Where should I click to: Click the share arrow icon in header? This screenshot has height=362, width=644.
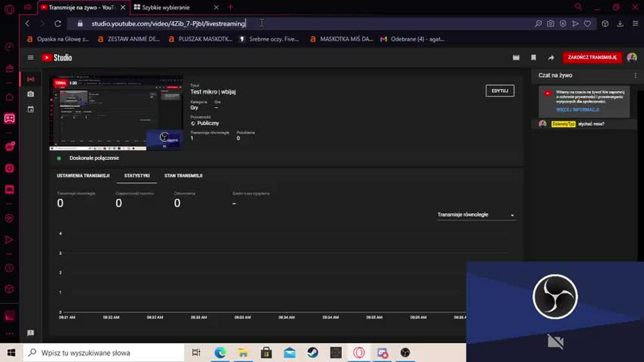(x=551, y=58)
